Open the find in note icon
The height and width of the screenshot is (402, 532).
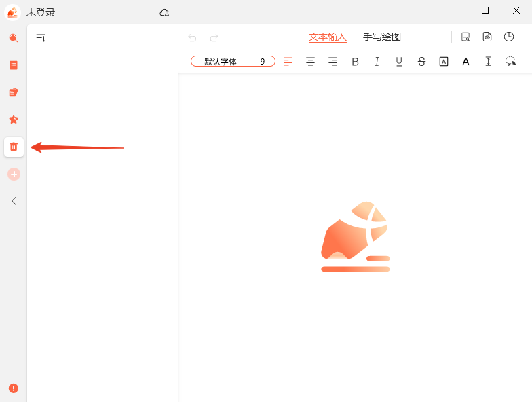tap(465, 37)
